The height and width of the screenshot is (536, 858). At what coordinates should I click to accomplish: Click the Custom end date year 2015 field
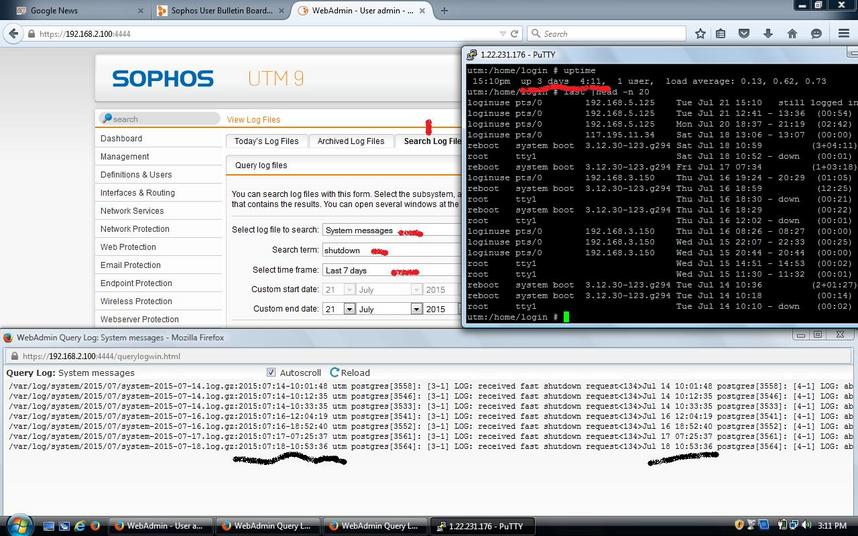coord(440,309)
